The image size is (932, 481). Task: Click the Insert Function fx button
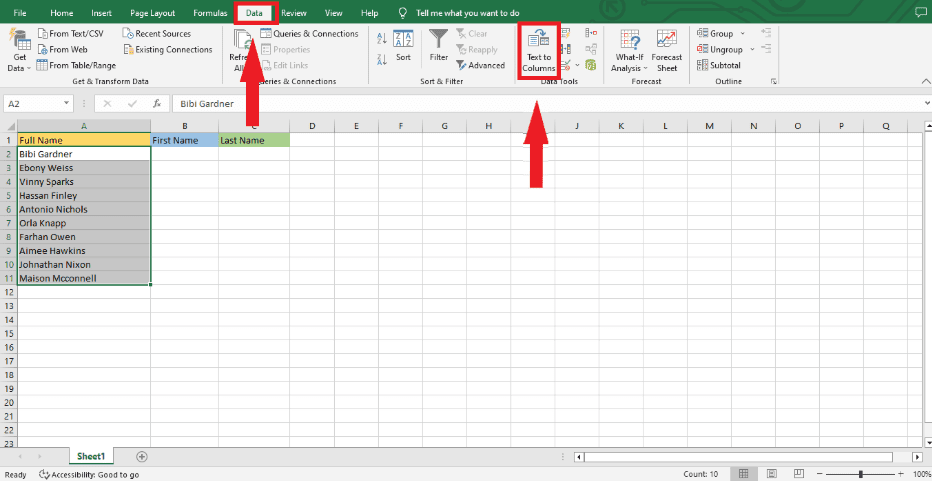click(157, 103)
